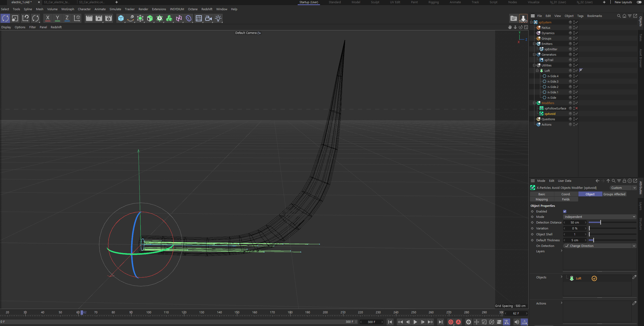This screenshot has width=644, height=326.
Task: Collapse the Loft object hierarchy
Action: 537,71
